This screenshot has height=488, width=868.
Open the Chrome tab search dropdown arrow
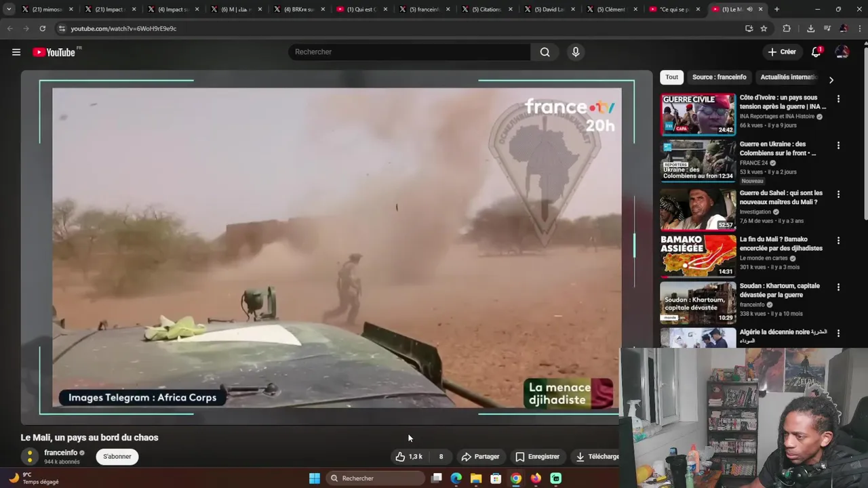point(9,9)
